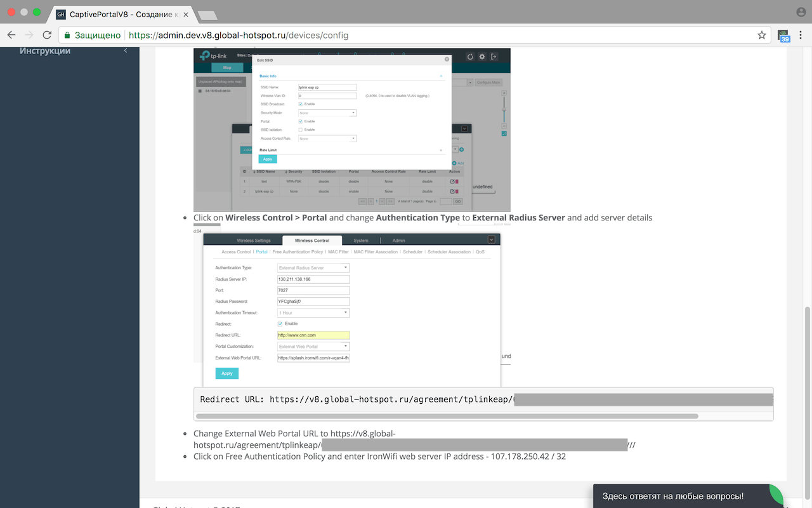Viewport: 812px width, 508px height.
Task: Click the TP-Link logout icon
Action: click(x=494, y=57)
